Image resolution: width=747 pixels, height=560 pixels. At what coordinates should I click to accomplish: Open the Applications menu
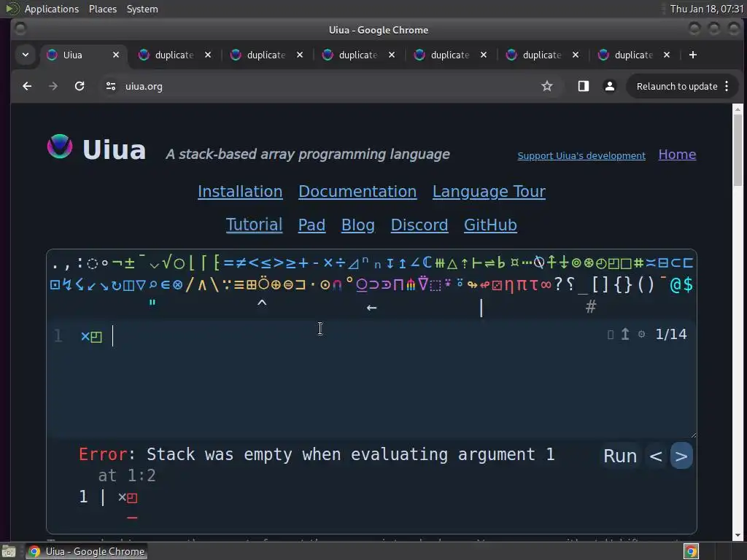point(52,9)
